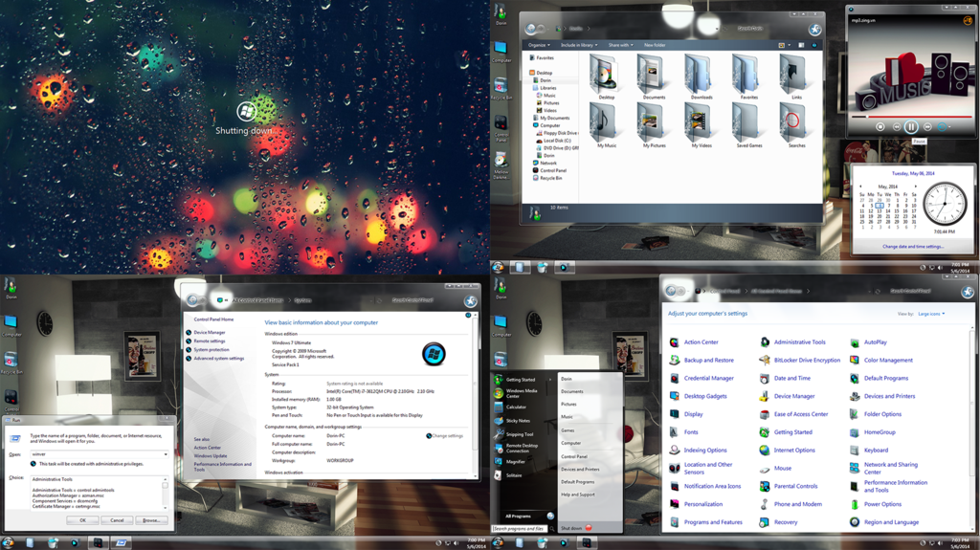Open the Downloads folder in the Explorer window
Image resolution: width=980 pixels, height=550 pixels.
[701, 75]
